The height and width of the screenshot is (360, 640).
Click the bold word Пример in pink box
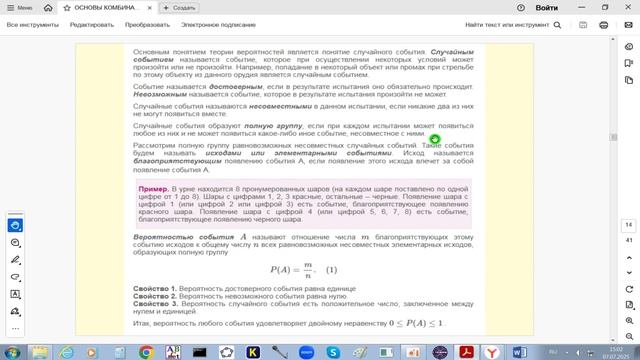coord(153,189)
